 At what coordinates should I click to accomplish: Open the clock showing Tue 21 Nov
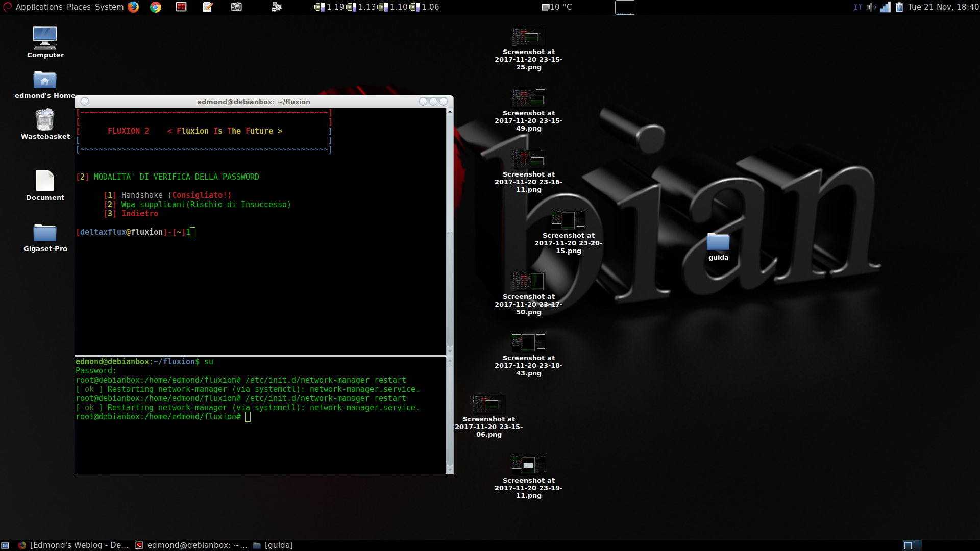pos(943,7)
